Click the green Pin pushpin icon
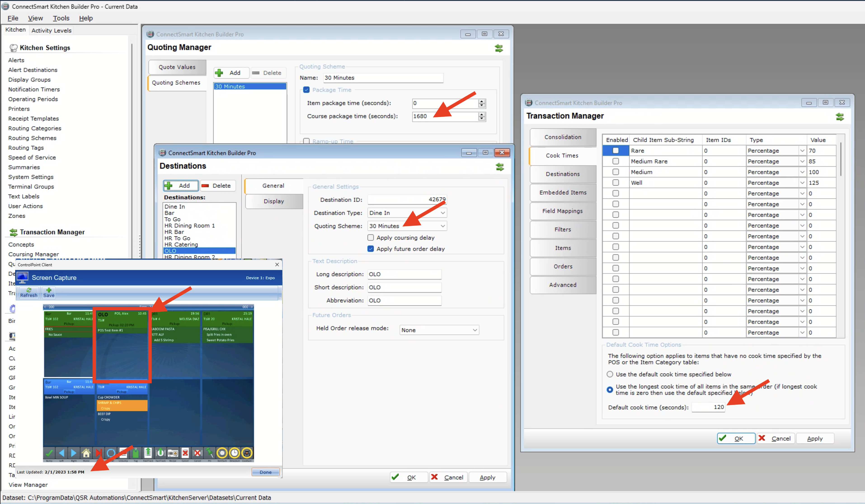Viewport: 865px width, 504px height. pos(210,453)
